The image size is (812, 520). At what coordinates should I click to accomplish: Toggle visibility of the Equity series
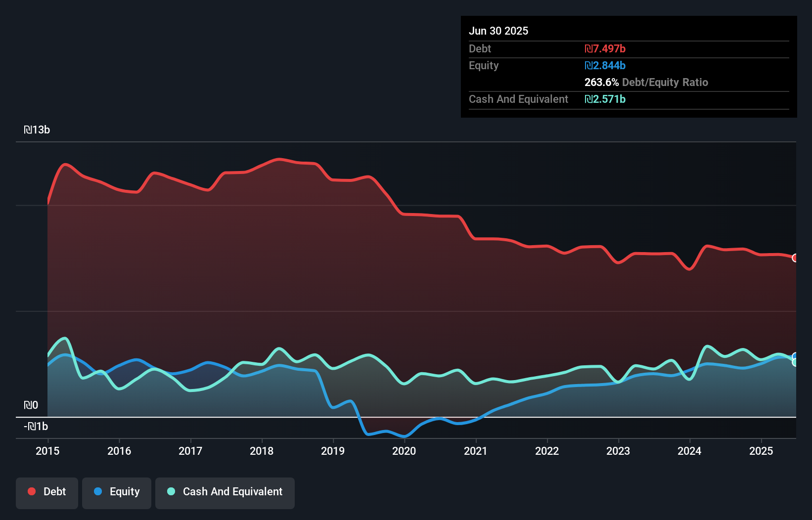[x=117, y=492]
